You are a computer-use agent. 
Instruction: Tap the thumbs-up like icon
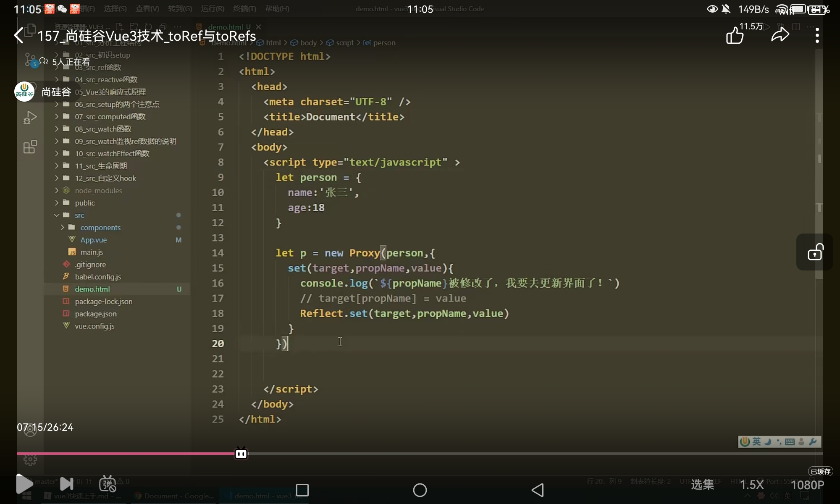(x=735, y=35)
